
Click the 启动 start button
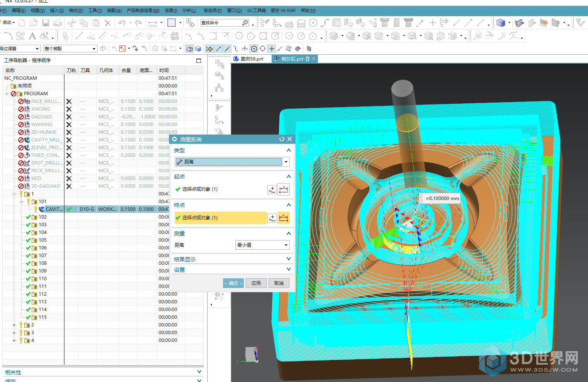click(x=8, y=23)
